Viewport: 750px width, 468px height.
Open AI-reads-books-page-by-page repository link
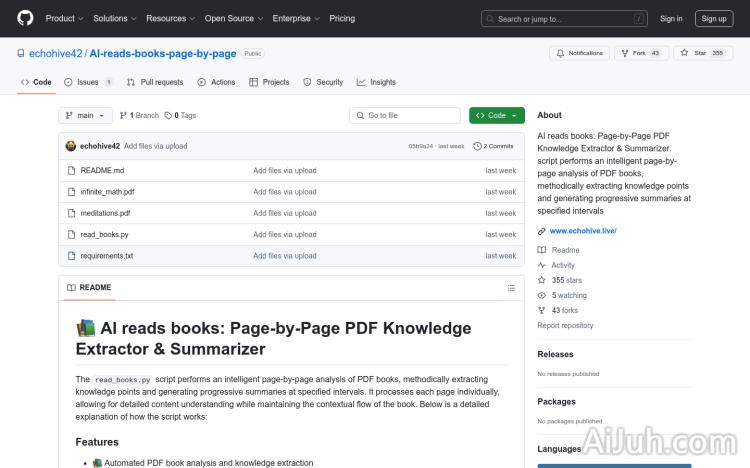163,54
